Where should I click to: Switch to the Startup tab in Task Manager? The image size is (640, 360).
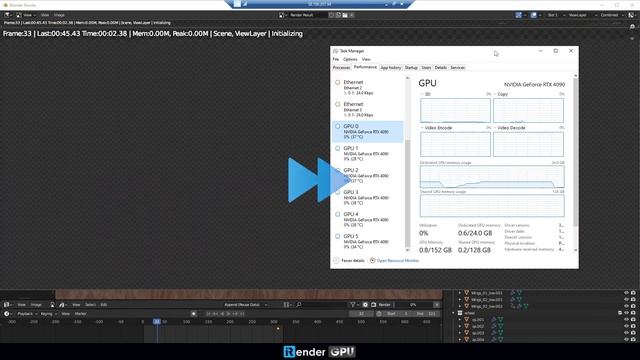pyautogui.click(x=411, y=68)
